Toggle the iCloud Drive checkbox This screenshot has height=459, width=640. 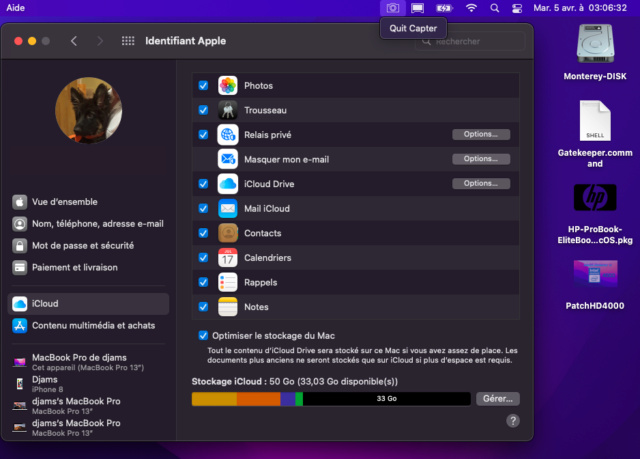click(x=203, y=184)
